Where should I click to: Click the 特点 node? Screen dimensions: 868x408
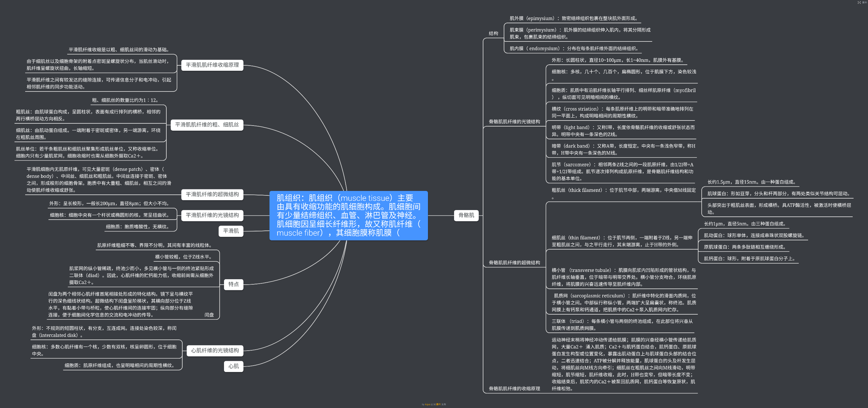(234, 284)
